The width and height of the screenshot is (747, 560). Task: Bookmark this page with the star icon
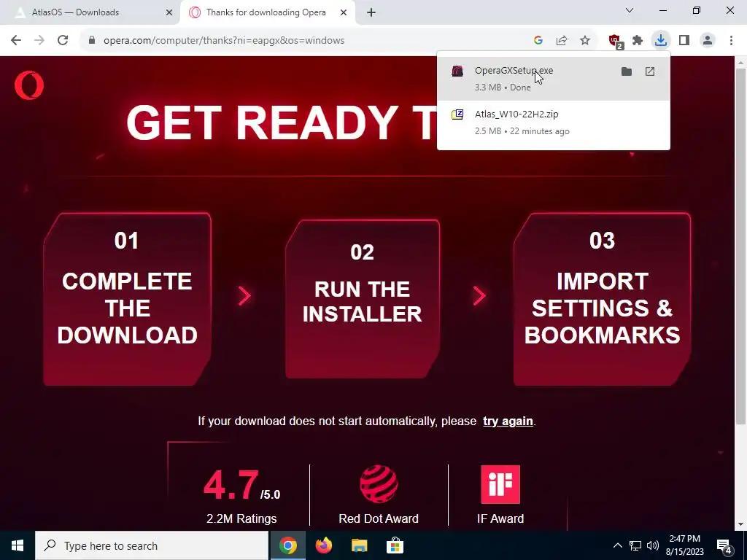coord(585,41)
